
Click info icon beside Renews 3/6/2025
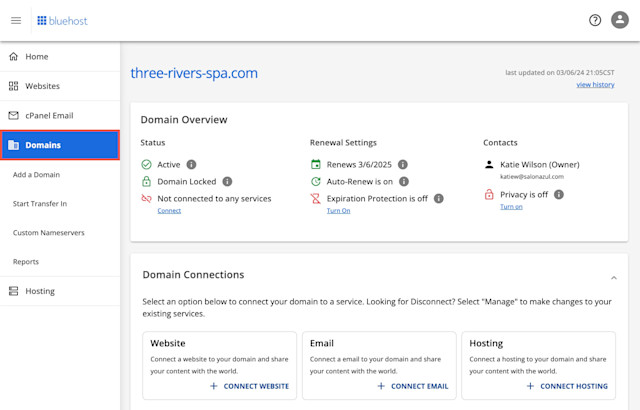point(402,164)
